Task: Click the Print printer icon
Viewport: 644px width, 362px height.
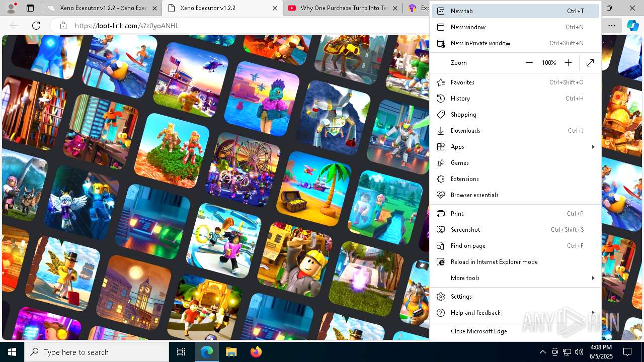Action: click(441, 214)
